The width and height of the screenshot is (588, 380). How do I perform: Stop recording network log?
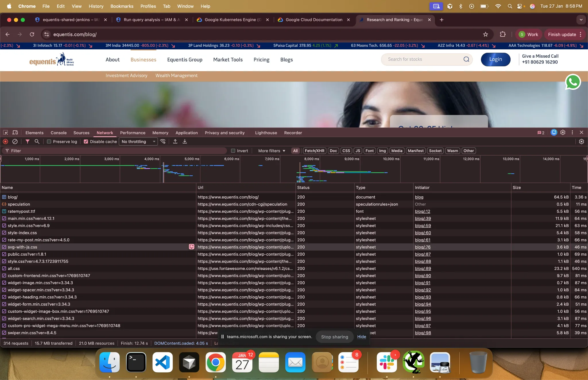[x=5, y=141]
